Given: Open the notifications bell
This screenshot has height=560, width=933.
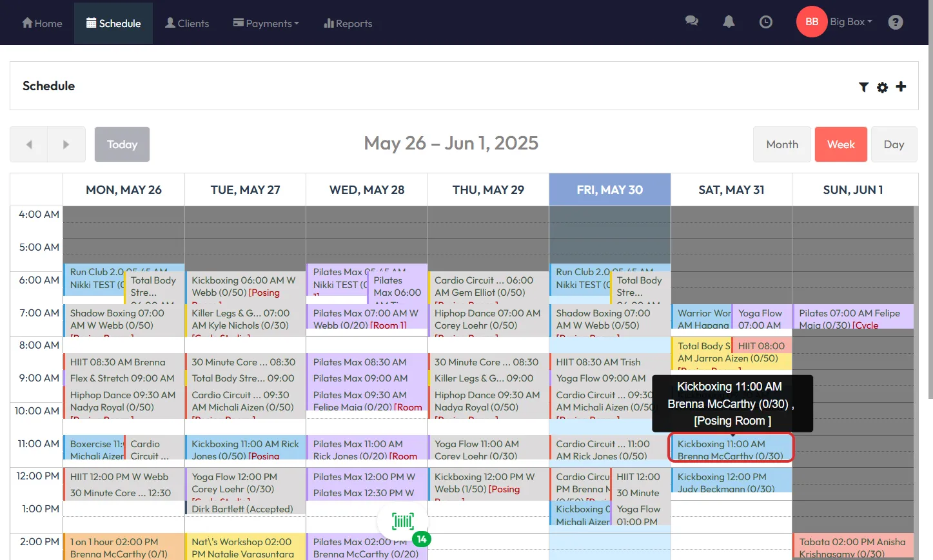Looking at the screenshot, I should click(x=729, y=21).
